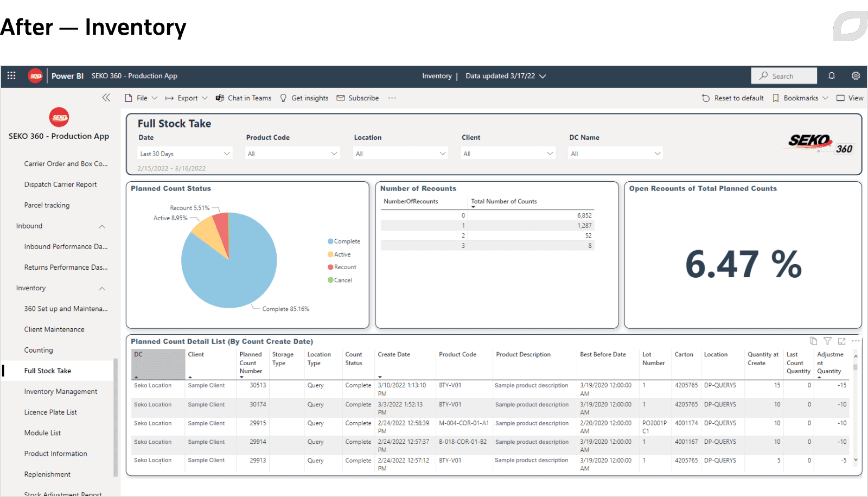Click the SEKO logo in header bar
Viewport: 868px width, 497px height.
[36, 76]
